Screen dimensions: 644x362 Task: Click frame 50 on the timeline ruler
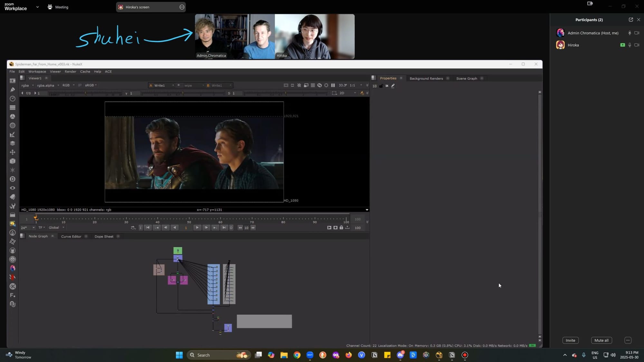coord(189,220)
